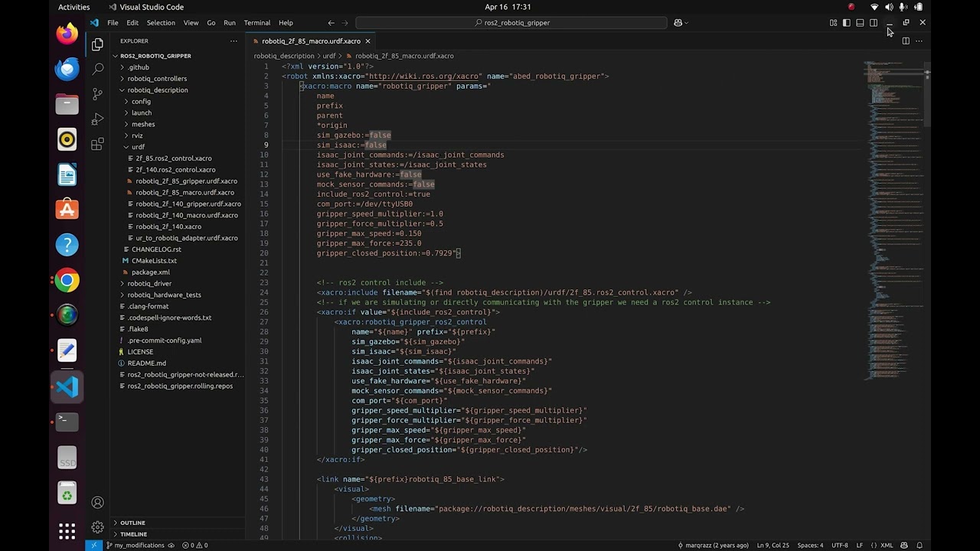Open the Manage gear menu
The image size is (980, 551).
tap(97, 527)
